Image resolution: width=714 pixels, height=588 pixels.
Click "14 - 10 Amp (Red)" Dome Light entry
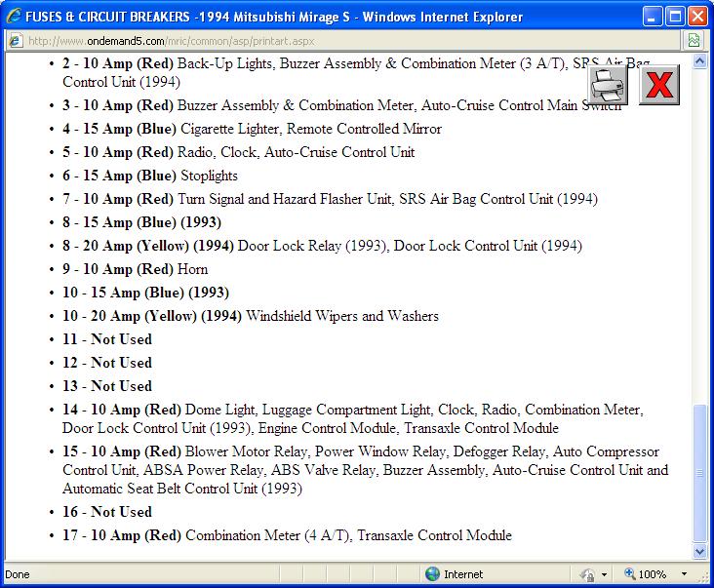coord(353,418)
